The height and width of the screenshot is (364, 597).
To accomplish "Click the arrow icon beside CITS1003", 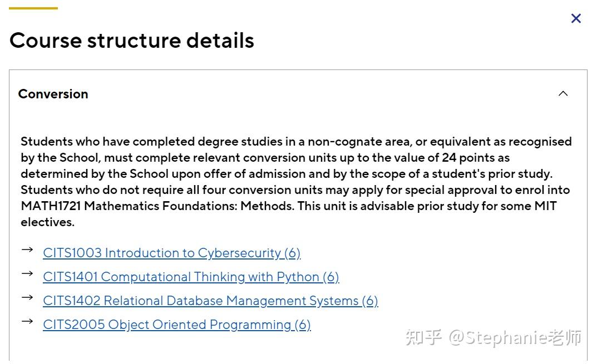I will pos(27,250).
